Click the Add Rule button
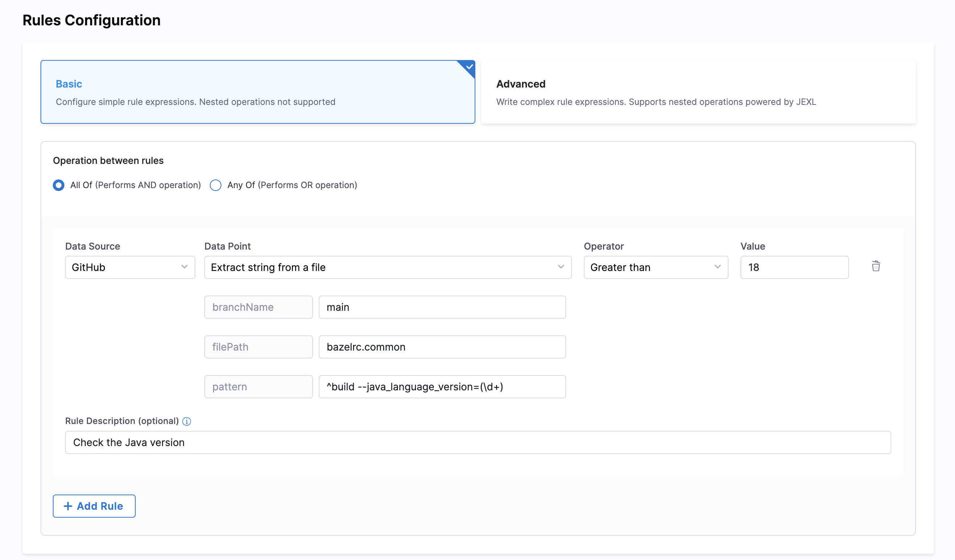The width and height of the screenshot is (955, 560). (94, 506)
